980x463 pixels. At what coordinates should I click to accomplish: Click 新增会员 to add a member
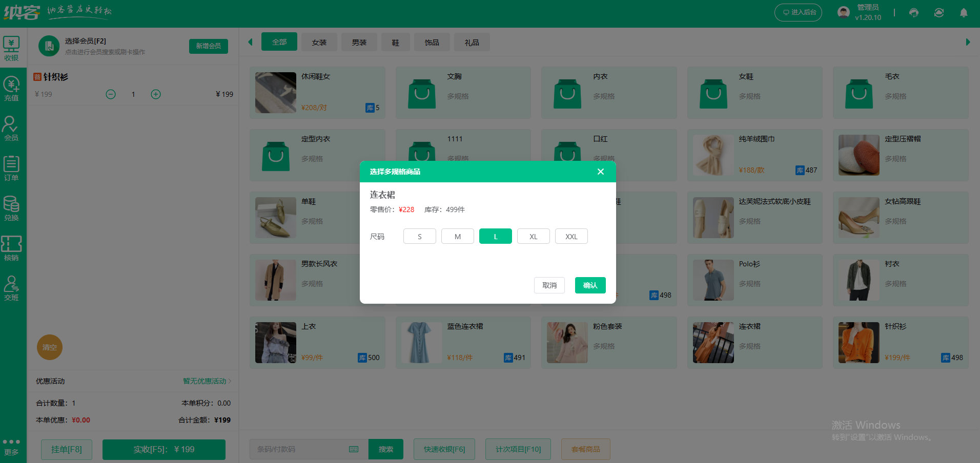[x=208, y=46]
